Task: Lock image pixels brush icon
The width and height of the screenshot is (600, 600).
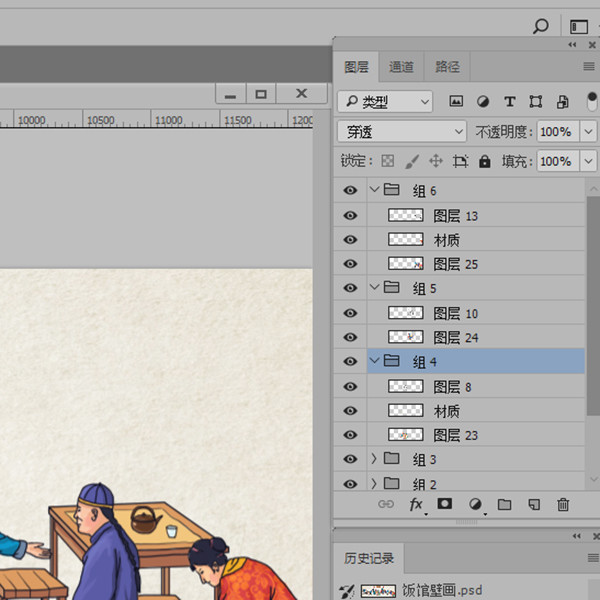Action: coord(412,161)
